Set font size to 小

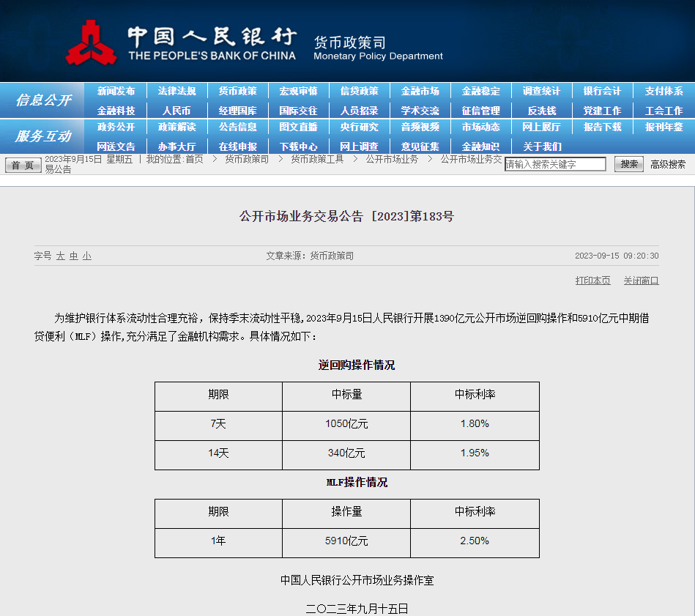click(87, 256)
